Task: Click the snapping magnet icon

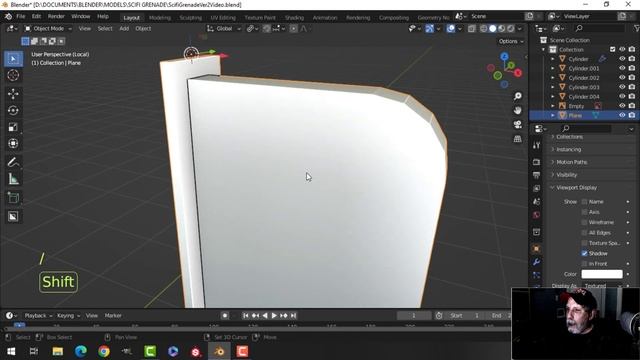Action: 267,29
